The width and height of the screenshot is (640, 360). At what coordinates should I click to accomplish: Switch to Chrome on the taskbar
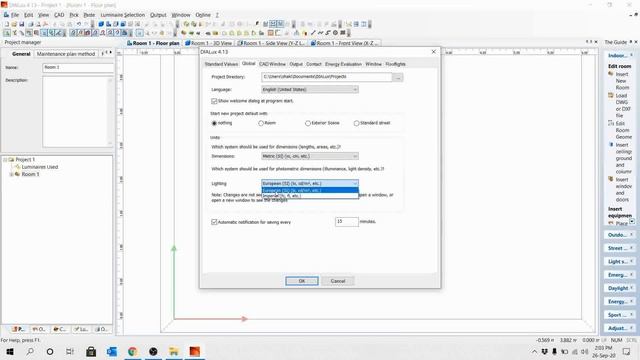coord(132,351)
